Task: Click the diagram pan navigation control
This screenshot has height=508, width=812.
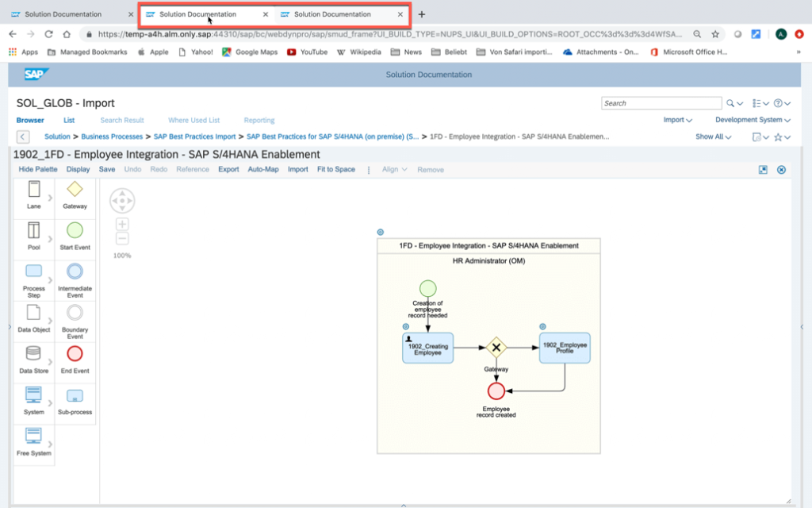Action: click(x=122, y=201)
